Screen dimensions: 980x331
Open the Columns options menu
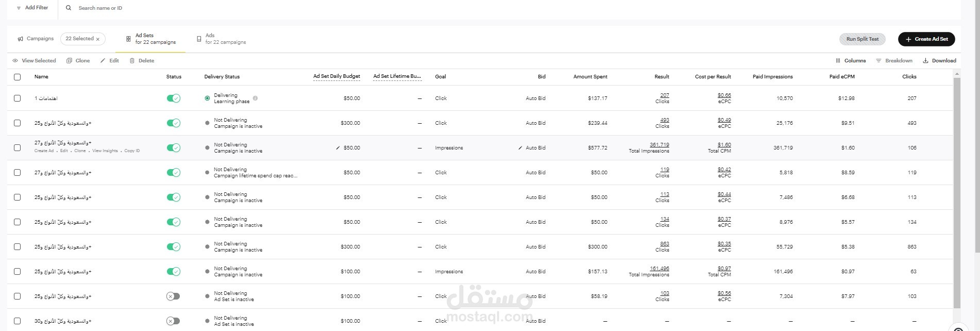coord(851,61)
